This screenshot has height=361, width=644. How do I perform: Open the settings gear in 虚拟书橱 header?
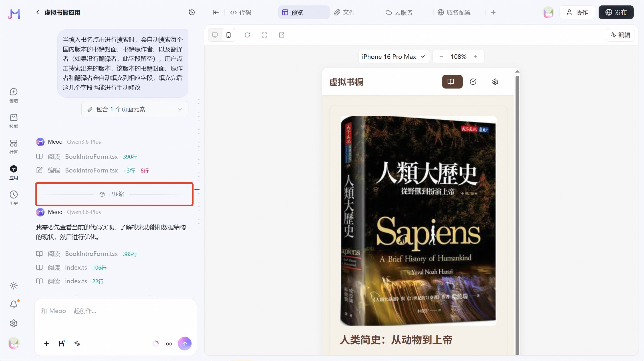(x=495, y=82)
